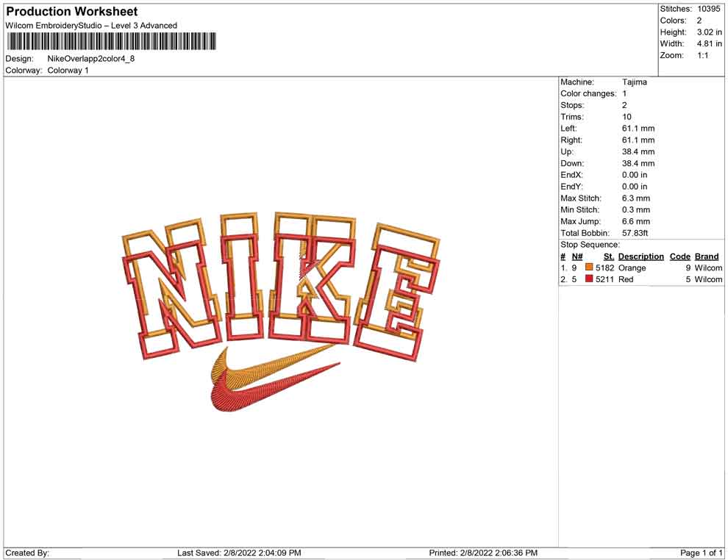Click 'Last Saved: 2/8/2022 2:04:09 PM' footer

coord(239,553)
